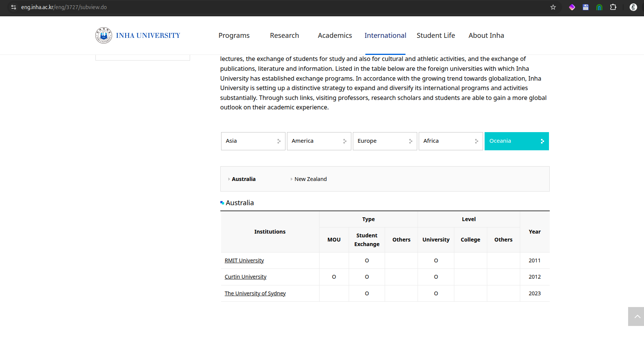
Task: Click the year 2023 cell
Action: pyautogui.click(x=535, y=293)
